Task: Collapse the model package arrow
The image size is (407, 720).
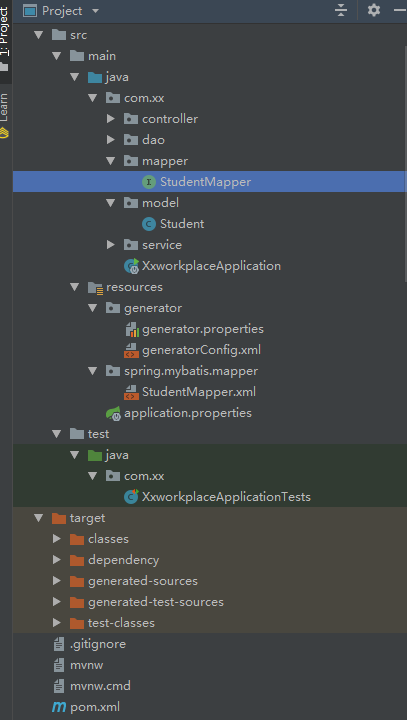Action: 110,203
